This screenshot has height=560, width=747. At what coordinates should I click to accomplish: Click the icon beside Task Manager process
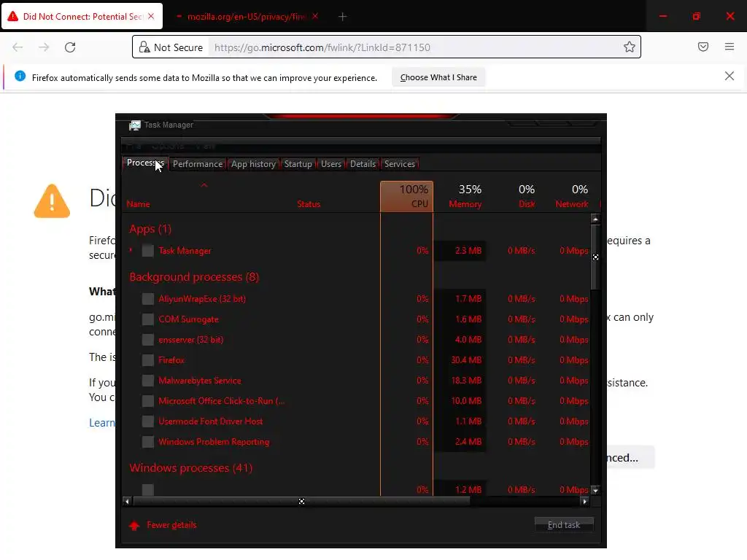[147, 251]
